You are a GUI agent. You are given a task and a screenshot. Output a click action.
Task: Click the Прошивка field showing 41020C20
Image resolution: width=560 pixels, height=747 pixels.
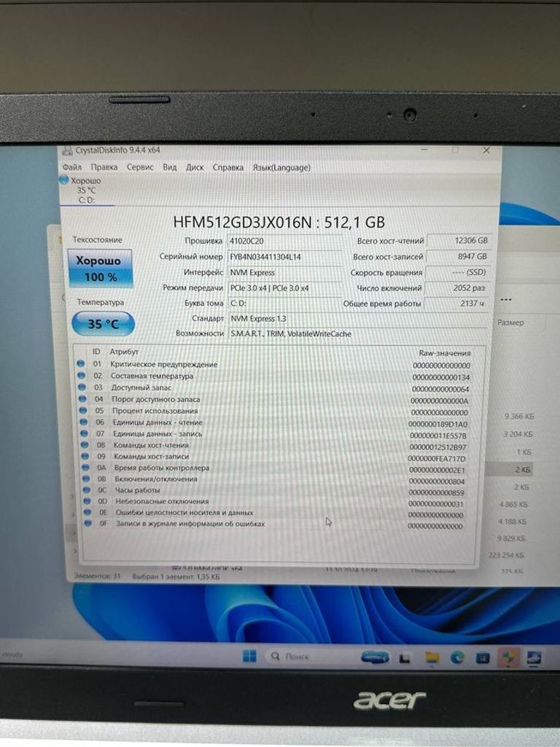pyautogui.click(x=284, y=241)
